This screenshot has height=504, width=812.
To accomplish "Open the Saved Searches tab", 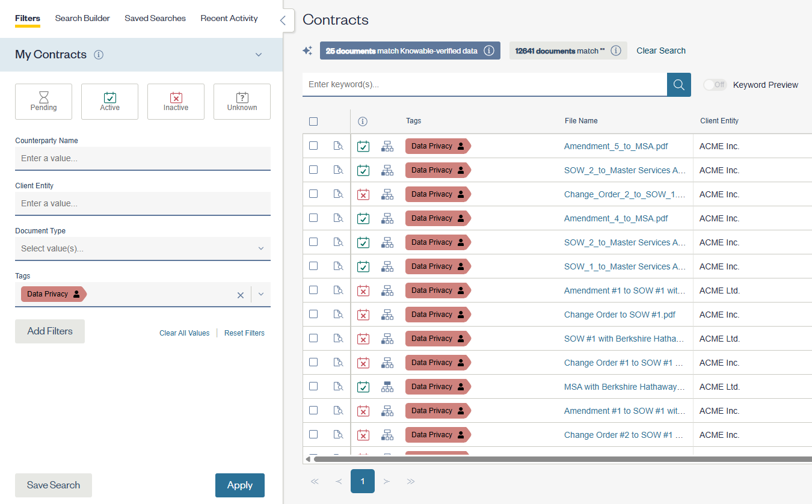I will click(x=155, y=18).
